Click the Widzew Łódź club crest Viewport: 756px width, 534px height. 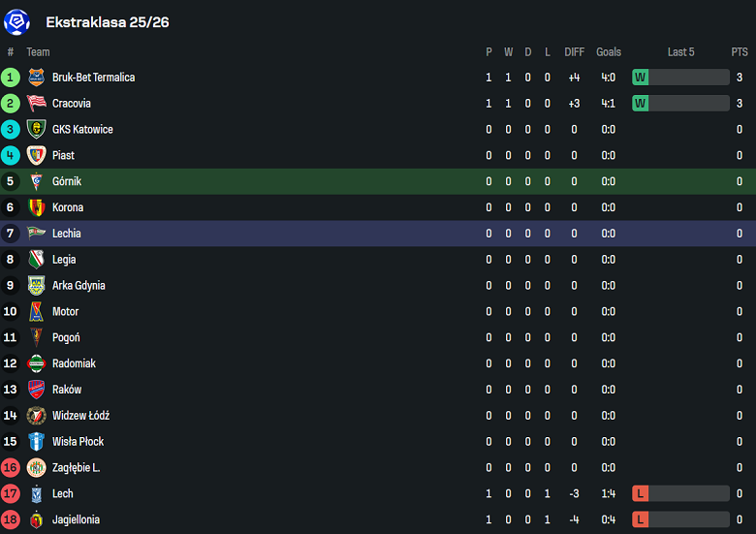tap(37, 416)
